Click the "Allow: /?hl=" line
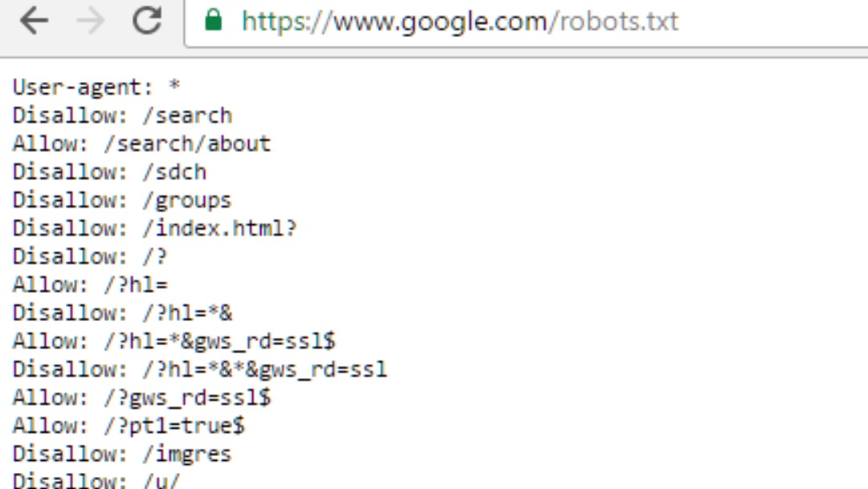 tap(90, 285)
